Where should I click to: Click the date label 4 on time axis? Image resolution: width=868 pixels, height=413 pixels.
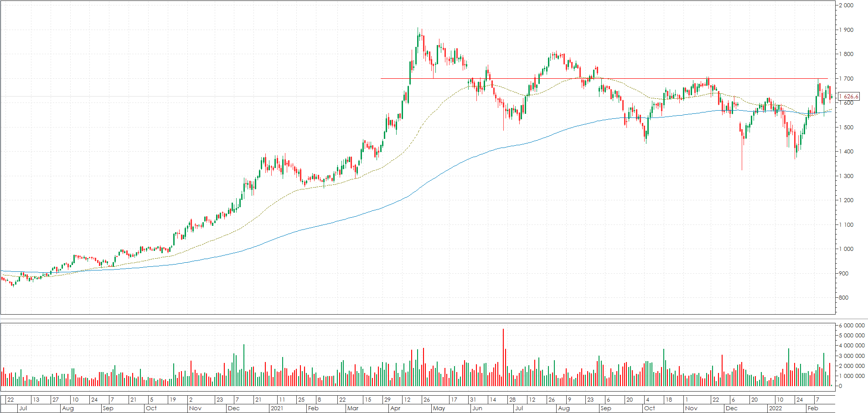[647, 400]
